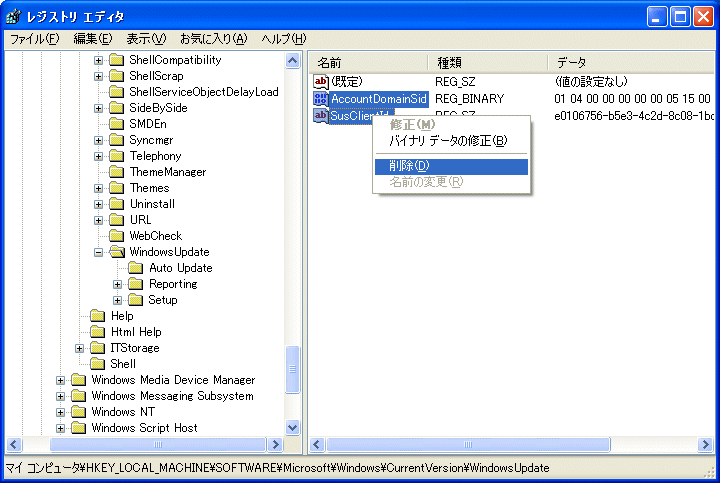
Task: Click the Html Help folder icon
Action: point(98,332)
